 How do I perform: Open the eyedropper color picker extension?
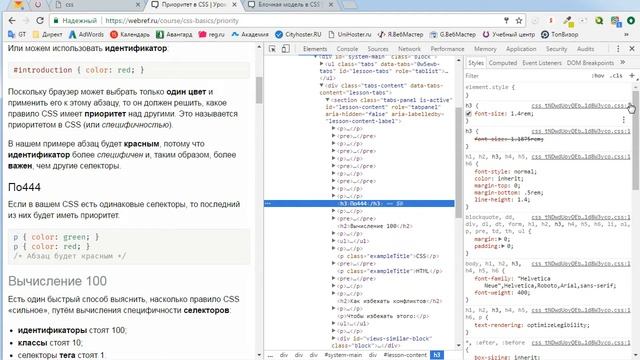567,20
